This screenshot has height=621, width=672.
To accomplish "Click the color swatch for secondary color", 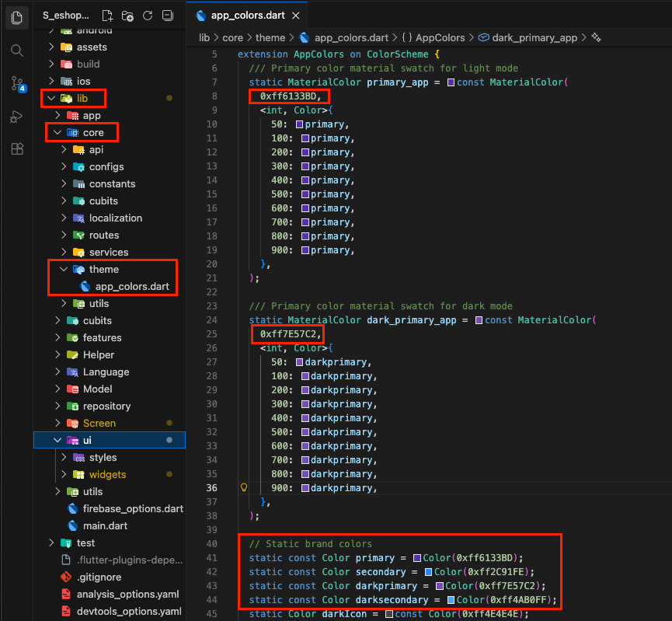I will click(429, 571).
